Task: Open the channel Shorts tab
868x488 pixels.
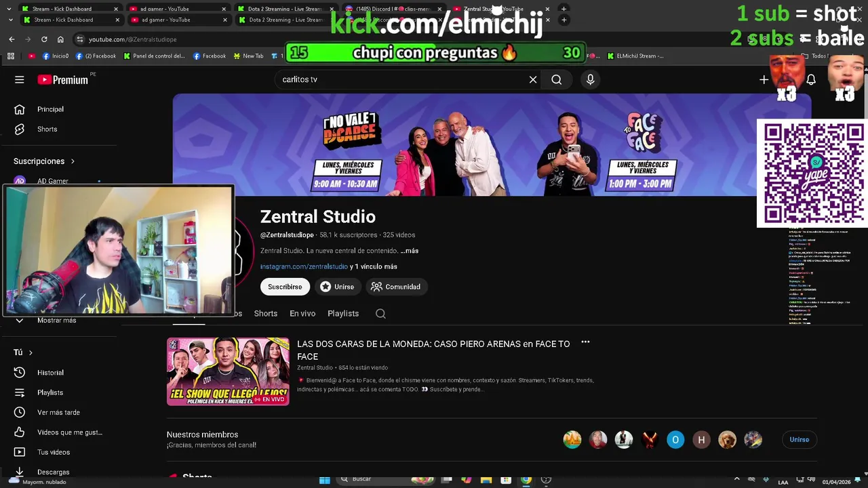Action: pyautogui.click(x=266, y=313)
